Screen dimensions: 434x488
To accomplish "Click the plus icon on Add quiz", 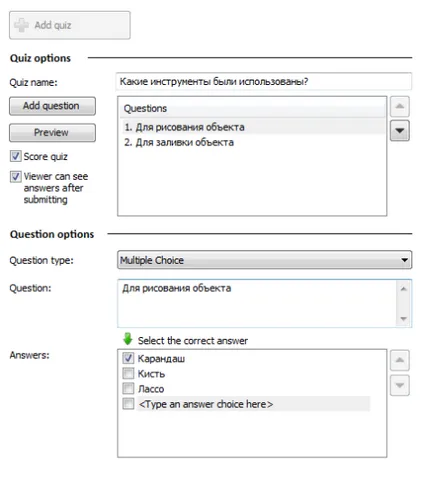I will [x=21, y=25].
